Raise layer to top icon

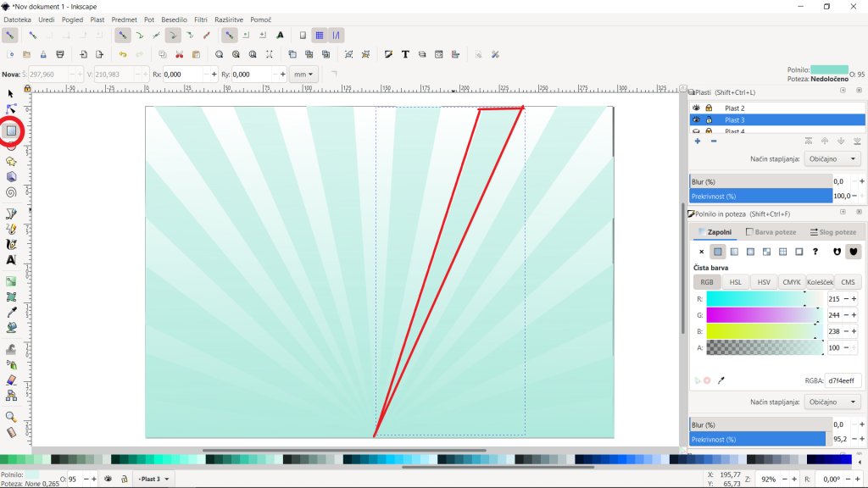(809, 141)
